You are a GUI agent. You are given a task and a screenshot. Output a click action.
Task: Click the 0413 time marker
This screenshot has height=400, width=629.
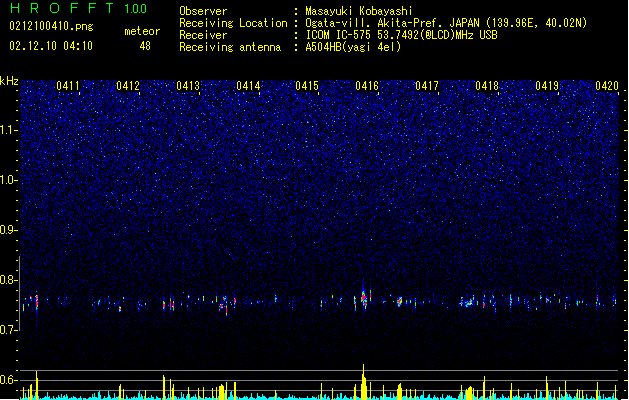click(188, 86)
